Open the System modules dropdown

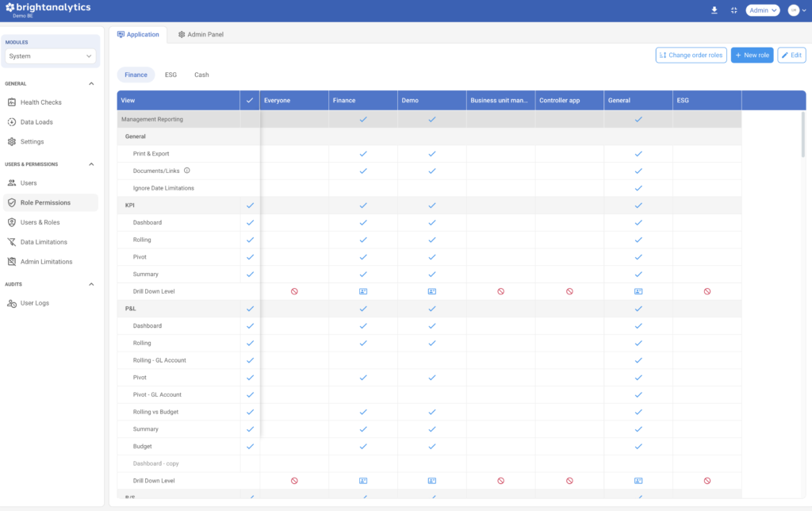(x=51, y=56)
